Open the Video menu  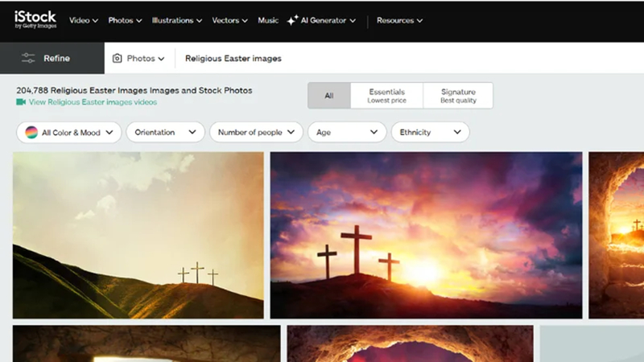tap(84, 20)
